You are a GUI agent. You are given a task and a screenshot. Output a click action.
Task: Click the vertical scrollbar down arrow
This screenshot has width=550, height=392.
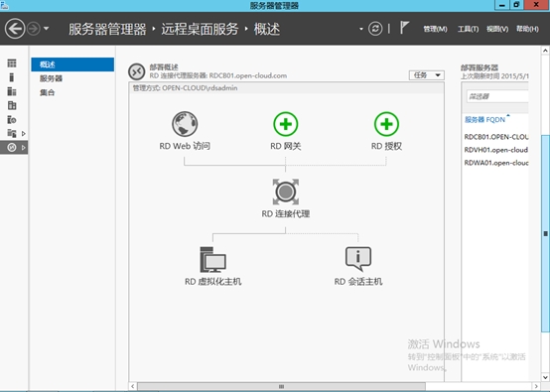click(x=545, y=377)
